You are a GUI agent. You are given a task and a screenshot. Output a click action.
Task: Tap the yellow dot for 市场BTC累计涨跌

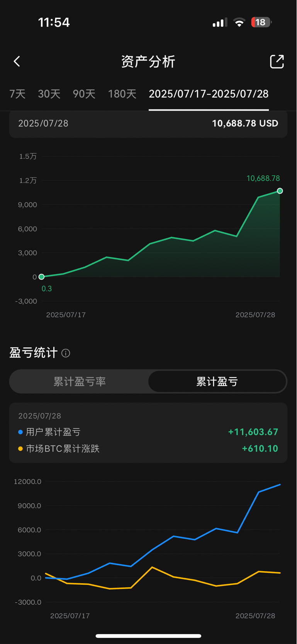click(x=20, y=449)
